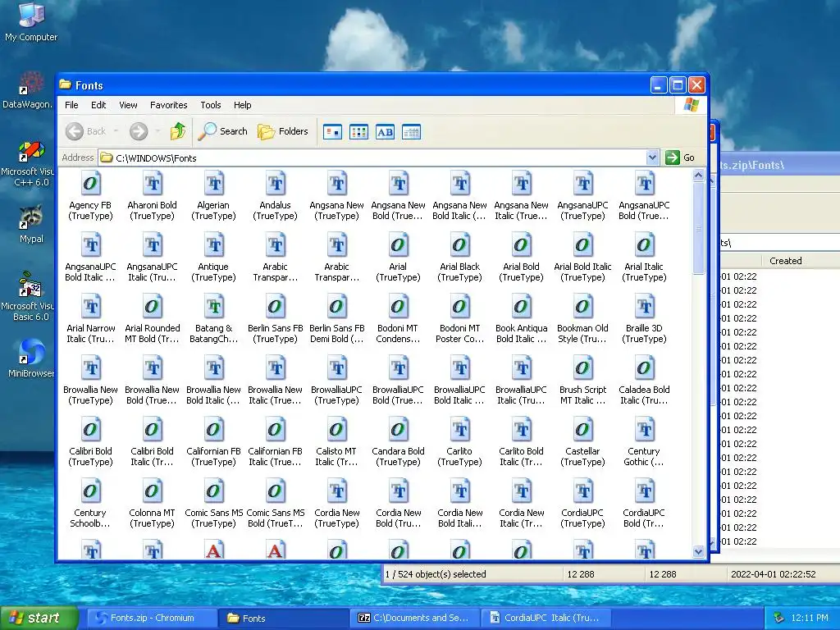The width and height of the screenshot is (840, 630).
Task: Open the Help menu
Action: (x=242, y=105)
